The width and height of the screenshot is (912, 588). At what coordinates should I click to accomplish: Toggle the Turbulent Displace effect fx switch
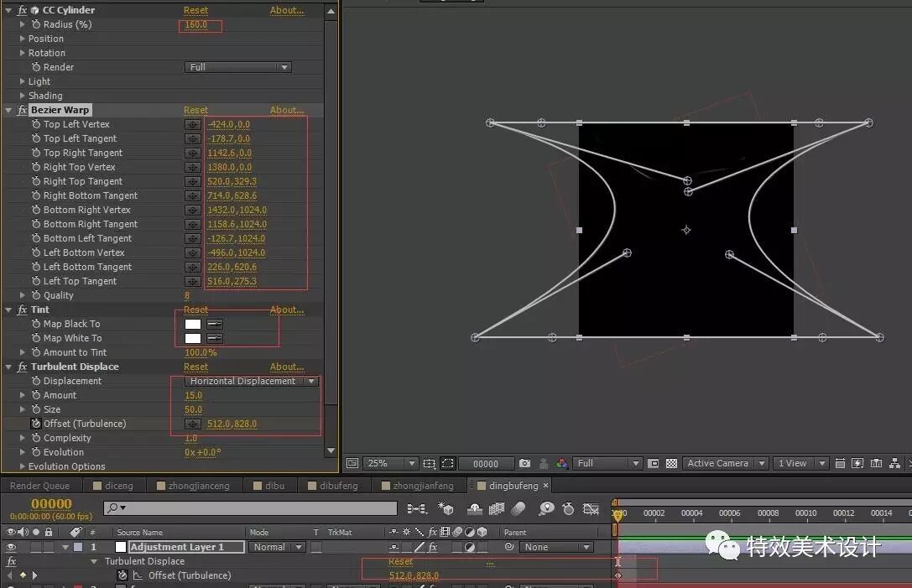pos(22,367)
